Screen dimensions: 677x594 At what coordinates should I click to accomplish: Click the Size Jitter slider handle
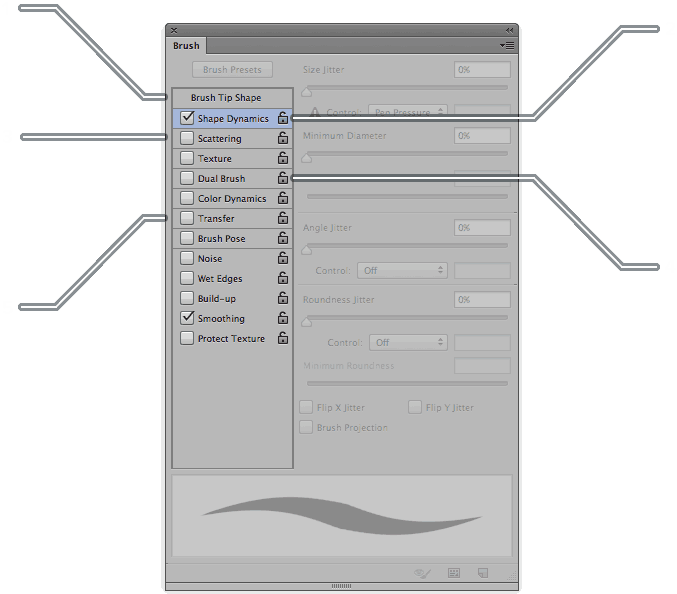point(307,92)
